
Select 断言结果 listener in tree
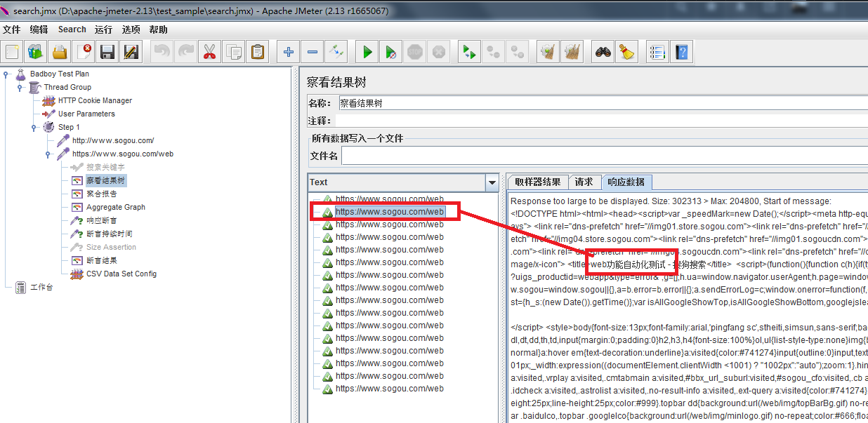(x=102, y=260)
